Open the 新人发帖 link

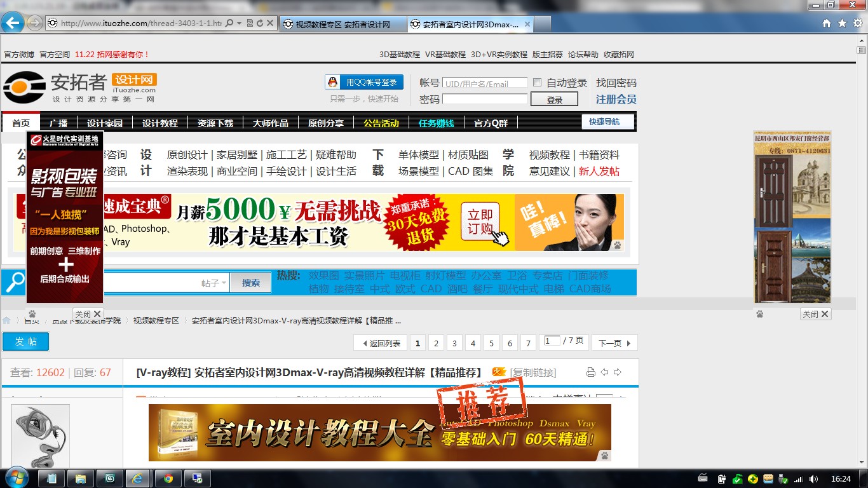click(599, 172)
